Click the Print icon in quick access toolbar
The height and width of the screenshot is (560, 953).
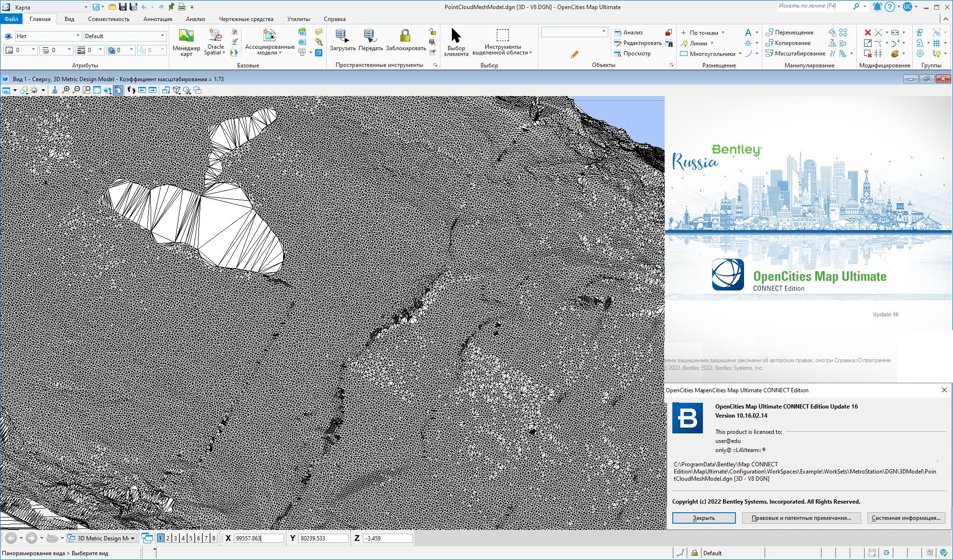point(182,7)
